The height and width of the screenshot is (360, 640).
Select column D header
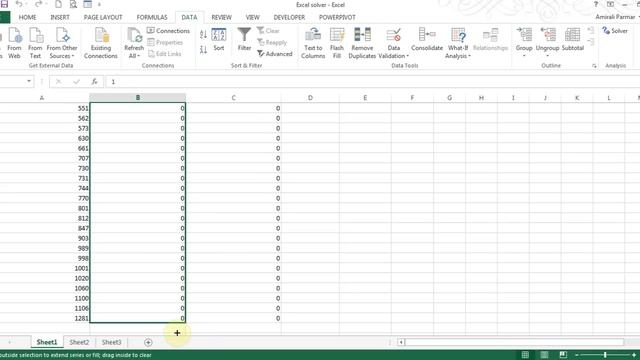coord(310,98)
